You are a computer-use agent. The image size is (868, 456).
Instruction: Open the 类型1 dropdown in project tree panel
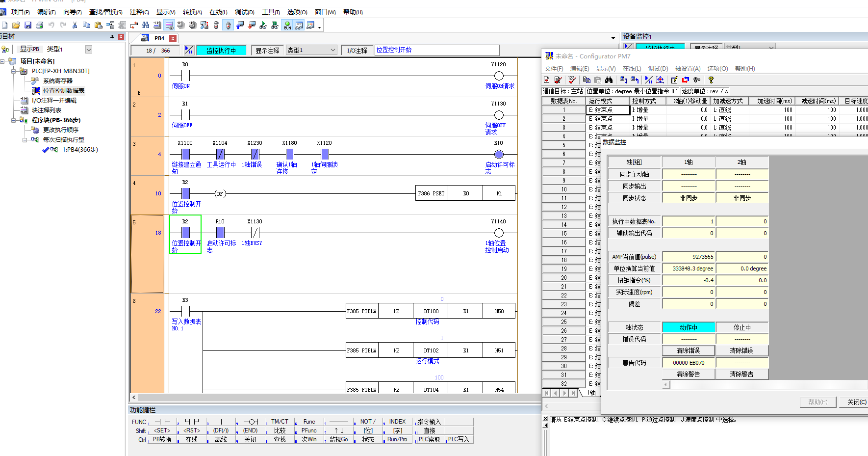coord(89,49)
